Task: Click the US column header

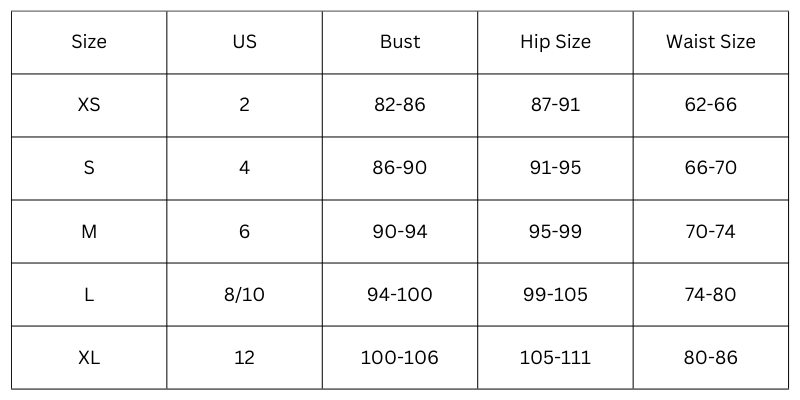Action: tap(244, 42)
